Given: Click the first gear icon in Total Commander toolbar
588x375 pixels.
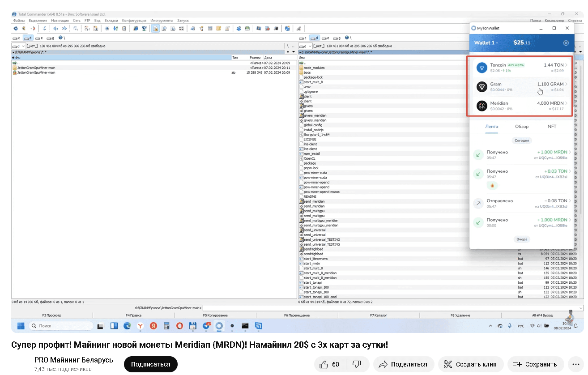Looking at the screenshot, I should point(16,29).
